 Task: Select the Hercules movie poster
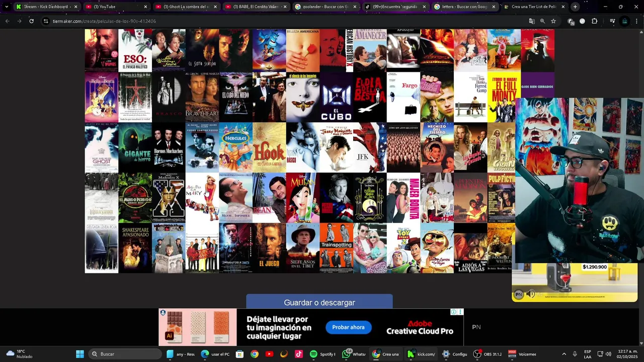pos(235,147)
